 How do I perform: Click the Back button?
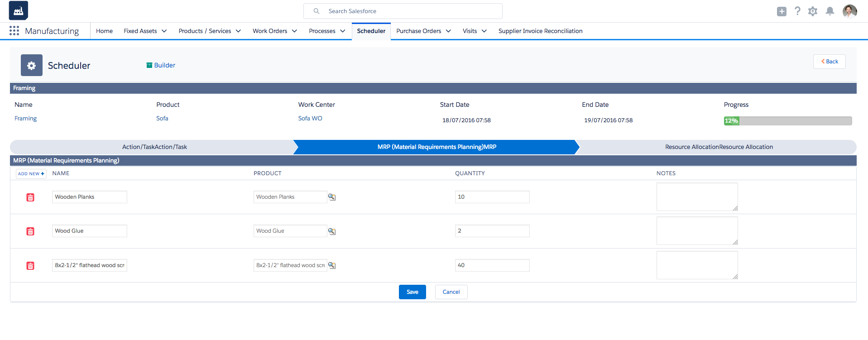point(830,62)
